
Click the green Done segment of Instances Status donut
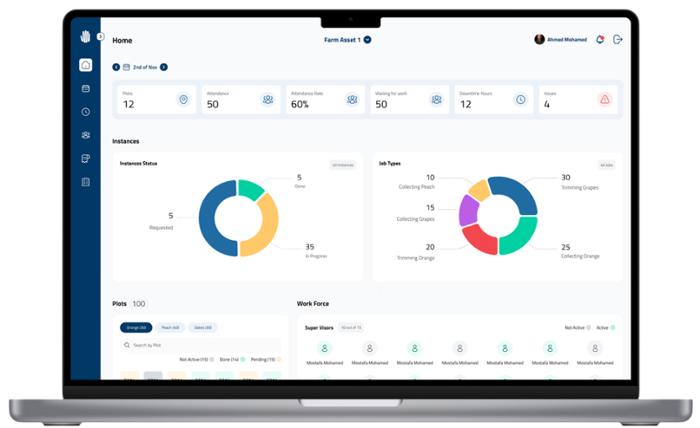pyautogui.click(x=250, y=189)
